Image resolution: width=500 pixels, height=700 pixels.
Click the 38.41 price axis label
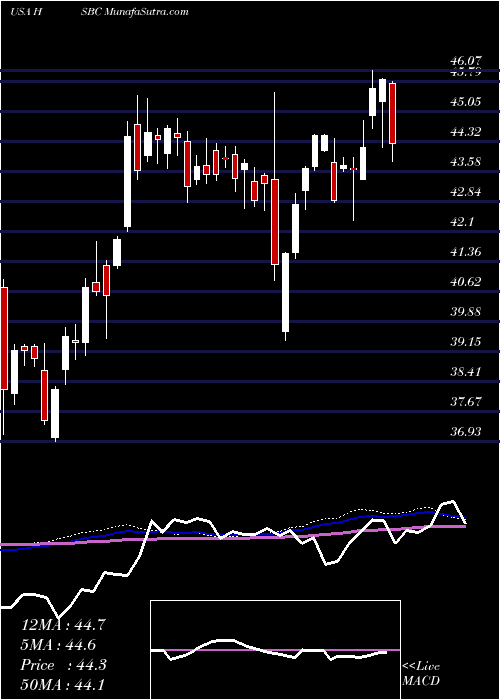click(465, 371)
